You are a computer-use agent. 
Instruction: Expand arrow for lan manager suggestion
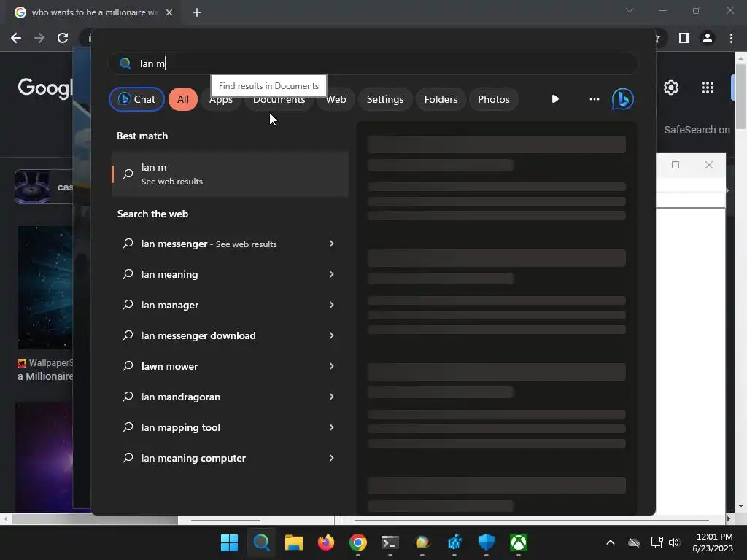pyautogui.click(x=331, y=305)
